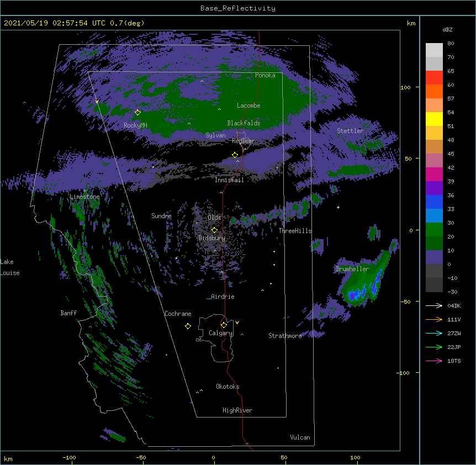Click the Lacombe town label

(248, 105)
